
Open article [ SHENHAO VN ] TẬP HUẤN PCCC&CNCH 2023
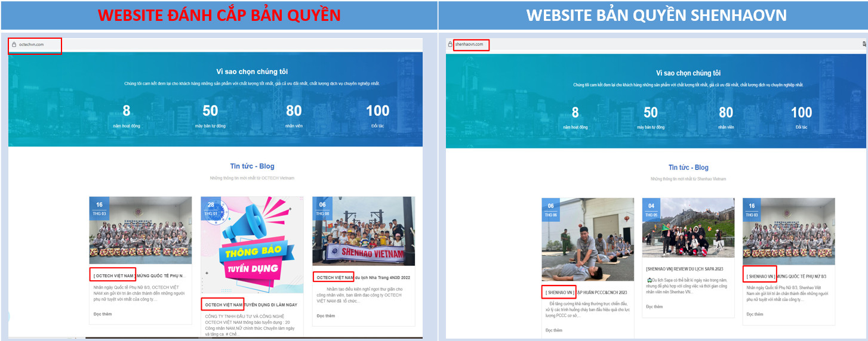[586, 293]
